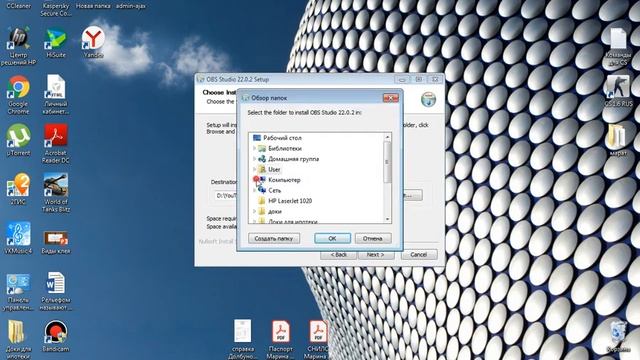Viewport: 640px width, 360px height.
Task: Expand the User tree node arrow
Action: click(x=254, y=169)
